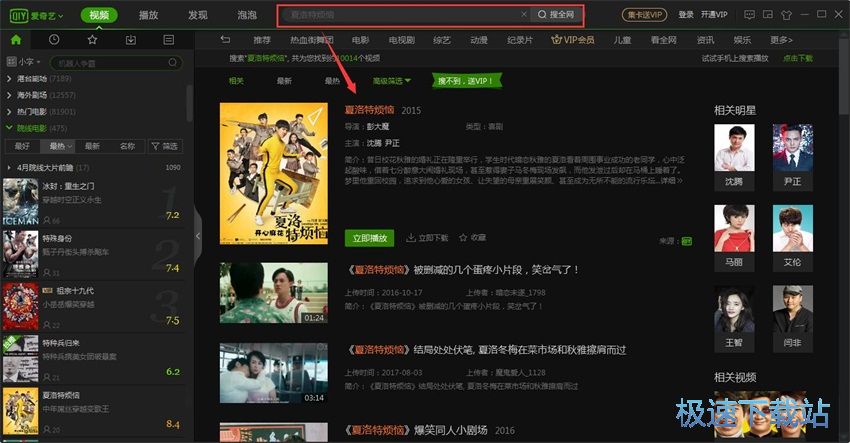Screen dimensions: 850x443
Task: Open the 爱奇艺 logo dropdown menu
Action: pos(60,16)
